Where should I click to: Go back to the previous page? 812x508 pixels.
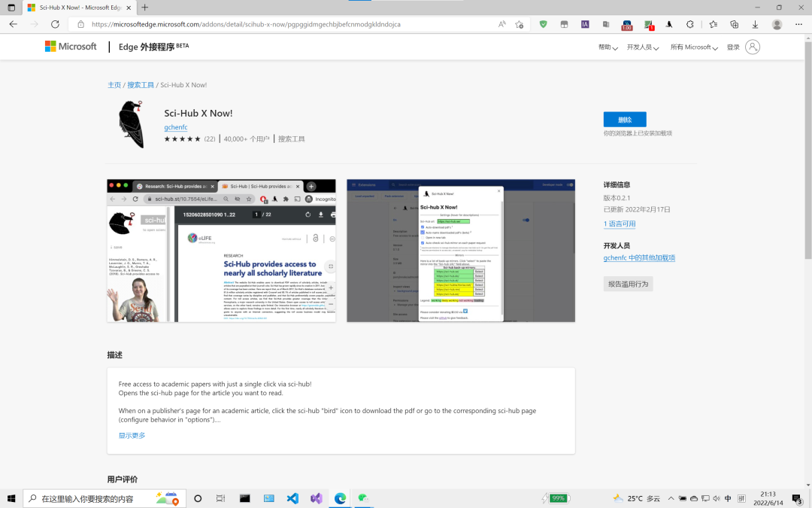coord(14,24)
